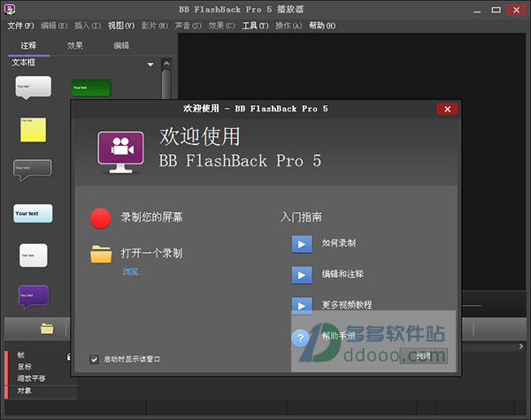This screenshot has width=531, height=420.
Task: Select the white speech bubble text box
Action: tap(34, 88)
